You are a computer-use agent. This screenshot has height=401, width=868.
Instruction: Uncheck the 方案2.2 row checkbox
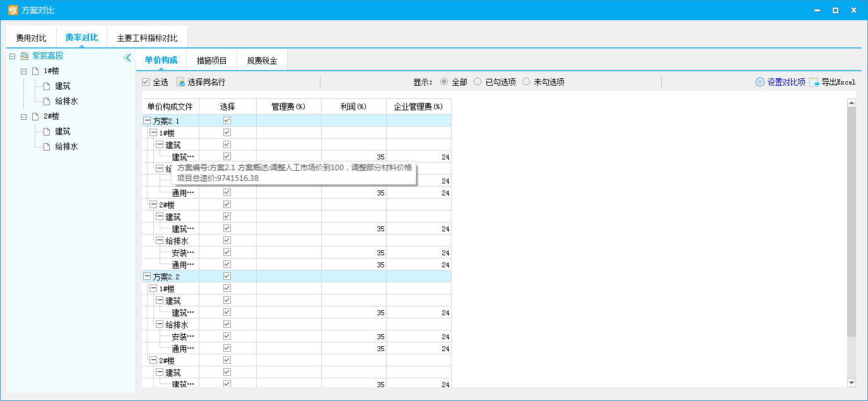(227, 276)
